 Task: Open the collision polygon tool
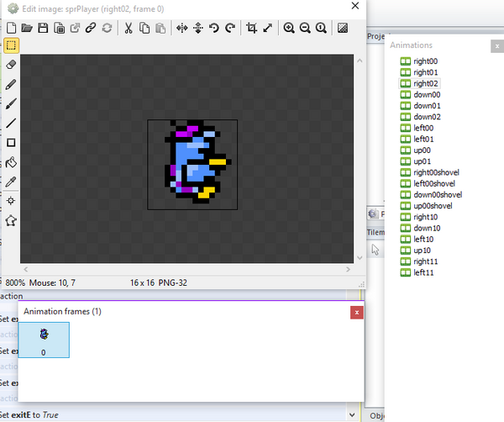[x=11, y=220]
